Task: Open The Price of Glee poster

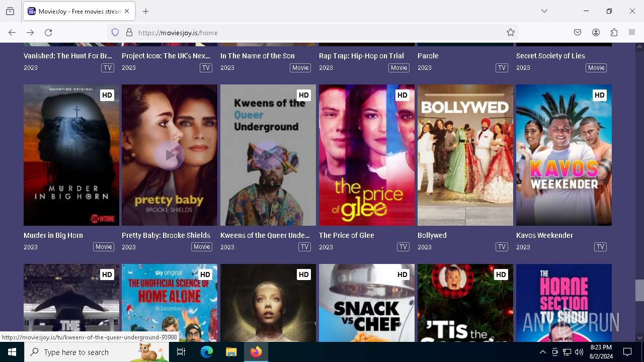Action: (367, 155)
